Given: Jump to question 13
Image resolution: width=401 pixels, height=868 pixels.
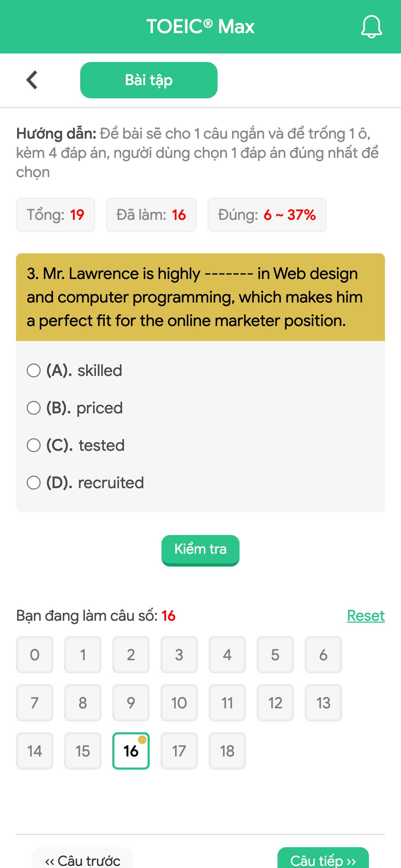Looking at the screenshot, I should (323, 703).
